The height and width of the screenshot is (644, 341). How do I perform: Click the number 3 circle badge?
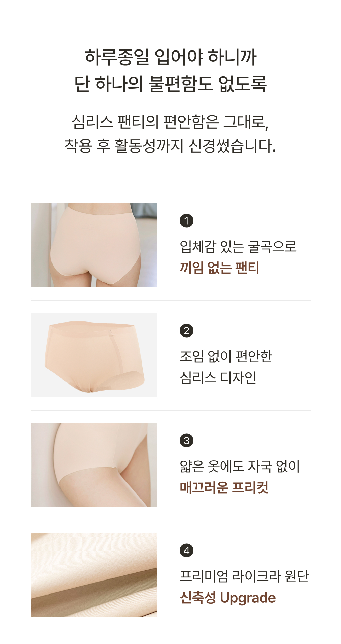187,440
